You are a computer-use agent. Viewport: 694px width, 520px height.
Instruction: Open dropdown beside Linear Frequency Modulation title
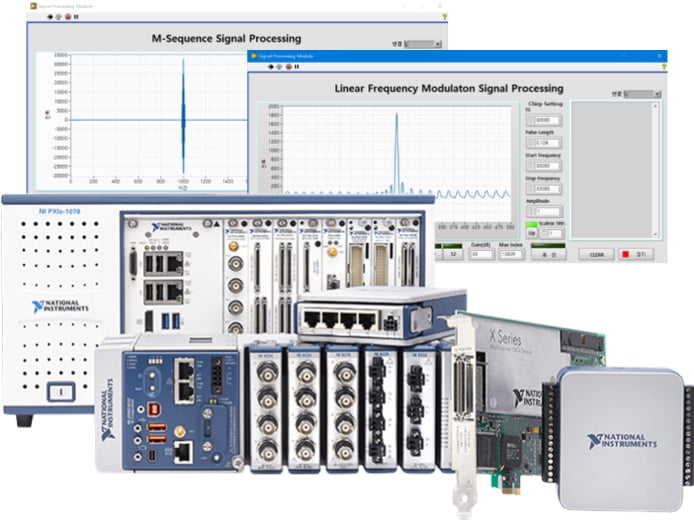(x=642, y=94)
